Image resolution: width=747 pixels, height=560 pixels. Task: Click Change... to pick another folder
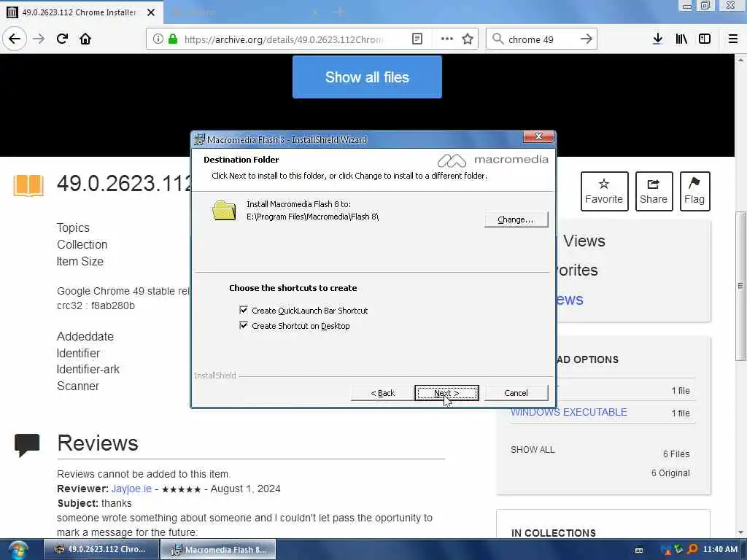click(x=516, y=219)
